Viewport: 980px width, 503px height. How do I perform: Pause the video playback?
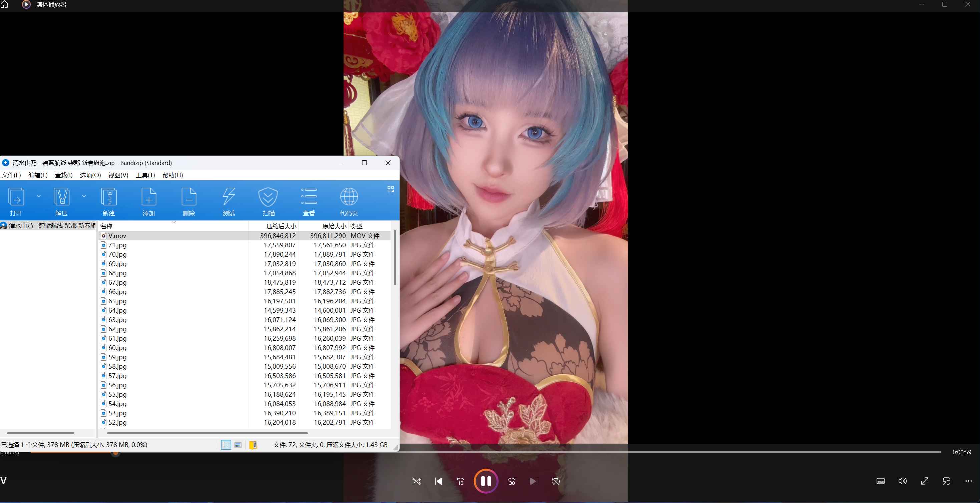tap(486, 481)
